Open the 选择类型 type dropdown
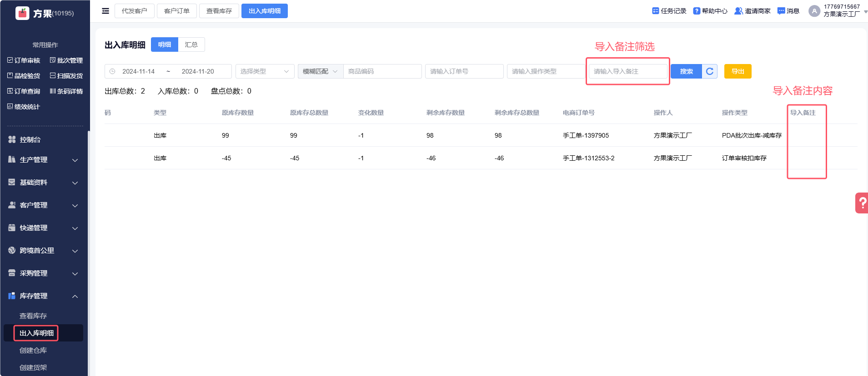 (265, 71)
